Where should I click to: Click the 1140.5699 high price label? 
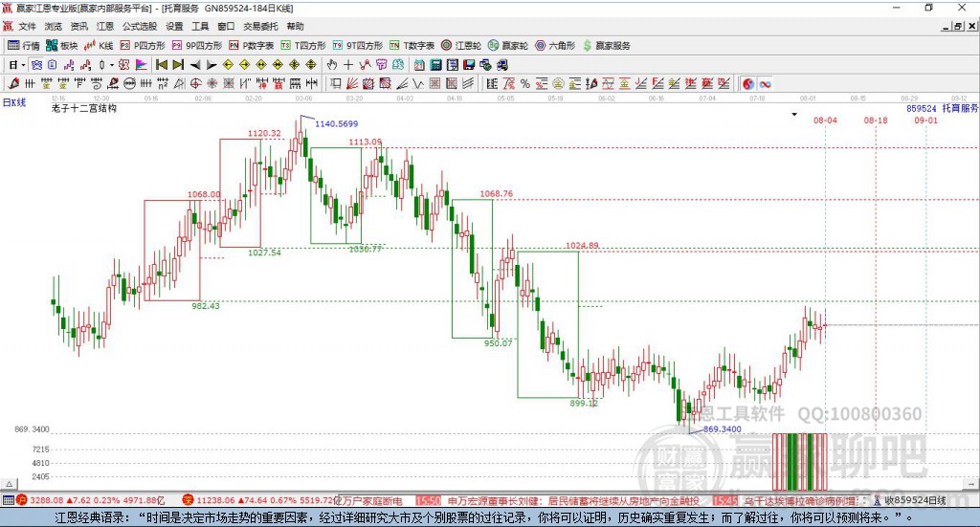pyautogui.click(x=336, y=123)
